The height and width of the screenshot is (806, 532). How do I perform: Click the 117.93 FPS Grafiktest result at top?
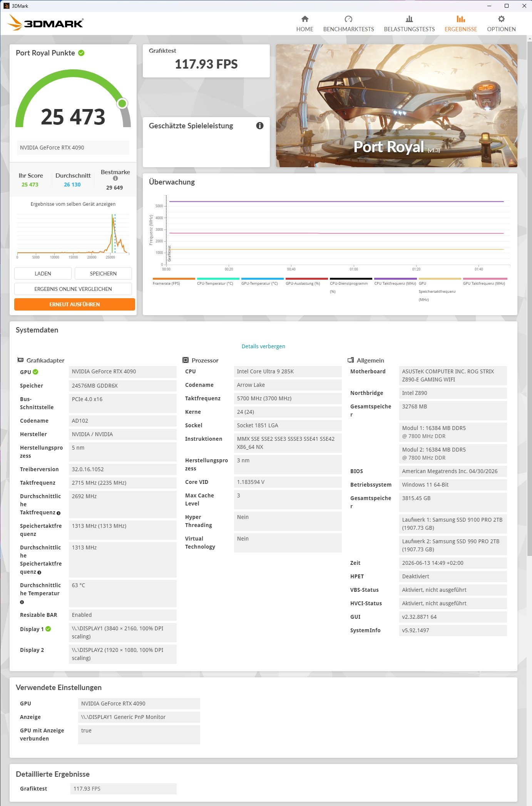click(x=206, y=64)
